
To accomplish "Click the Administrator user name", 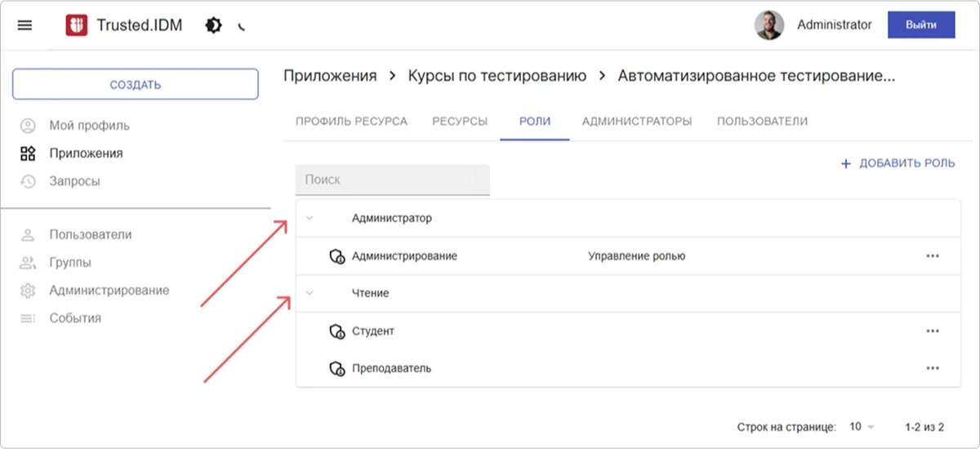I will [835, 25].
